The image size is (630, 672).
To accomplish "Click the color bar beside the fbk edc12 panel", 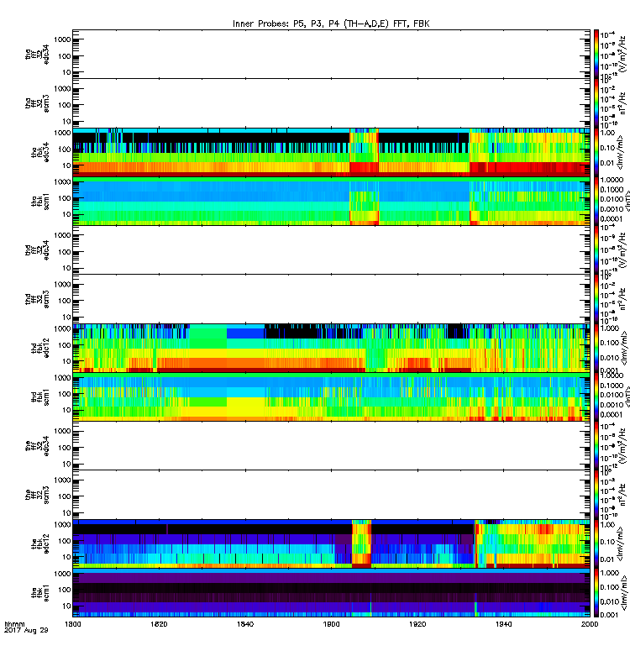I will (x=596, y=543).
